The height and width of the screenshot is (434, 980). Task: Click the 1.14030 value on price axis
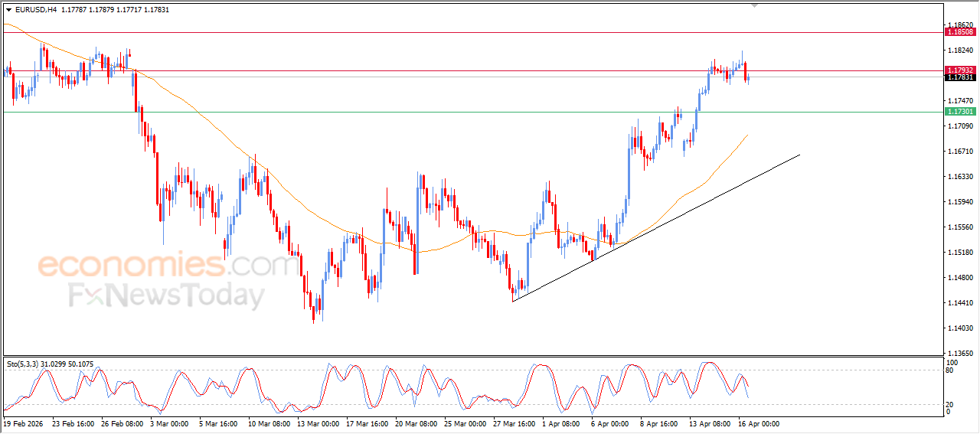tap(960, 328)
